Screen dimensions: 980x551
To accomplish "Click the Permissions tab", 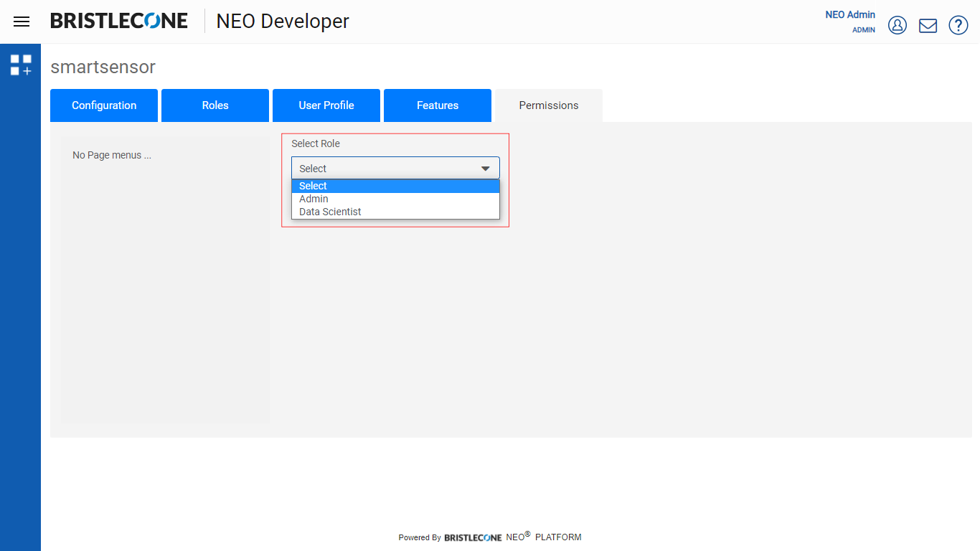I will 549,105.
